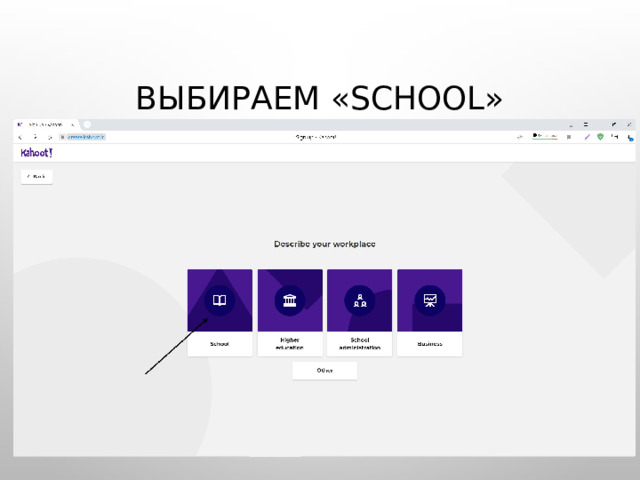Image resolution: width=640 pixels, height=480 pixels.
Task: Click the blue icon at toolbar end
Action: pyautogui.click(x=631, y=138)
